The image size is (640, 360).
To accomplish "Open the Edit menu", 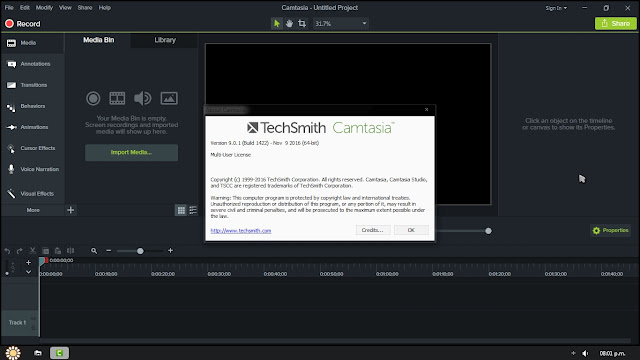I will 25,8.
